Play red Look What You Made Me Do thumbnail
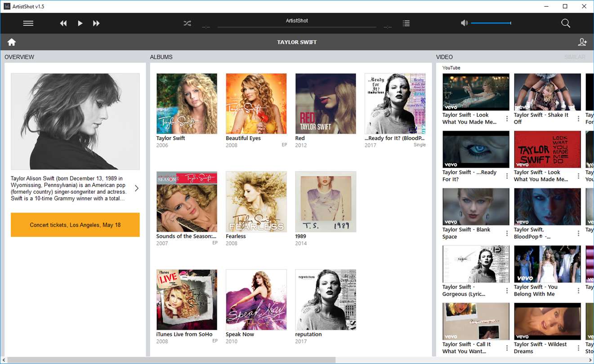 pyautogui.click(x=547, y=149)
